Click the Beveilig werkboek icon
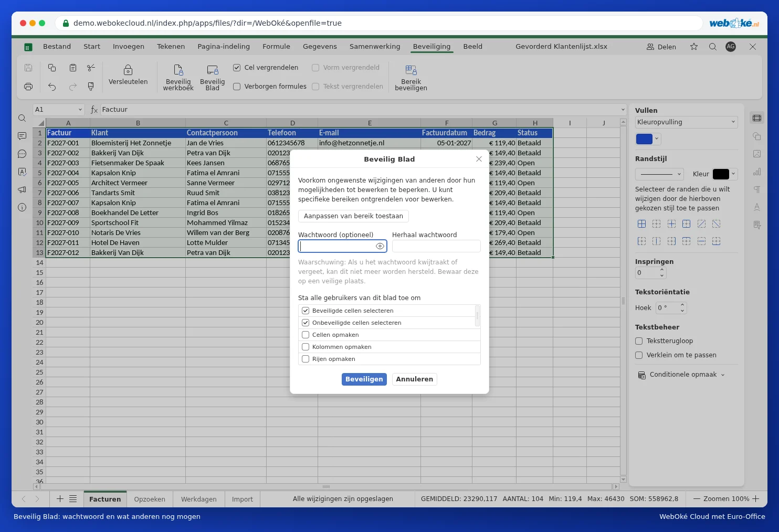This screenshot has width=779, height=532. pos(178,70)
